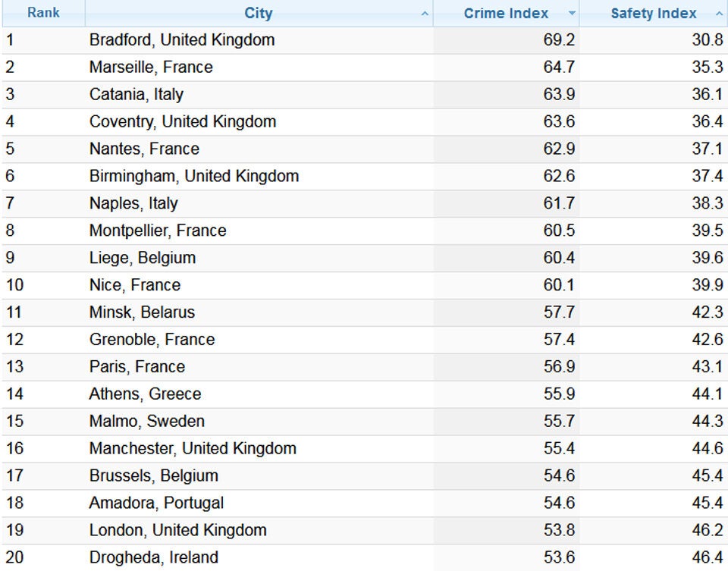
Task: Click on Catania, Italy entry
Action: (x=136, y=94)
